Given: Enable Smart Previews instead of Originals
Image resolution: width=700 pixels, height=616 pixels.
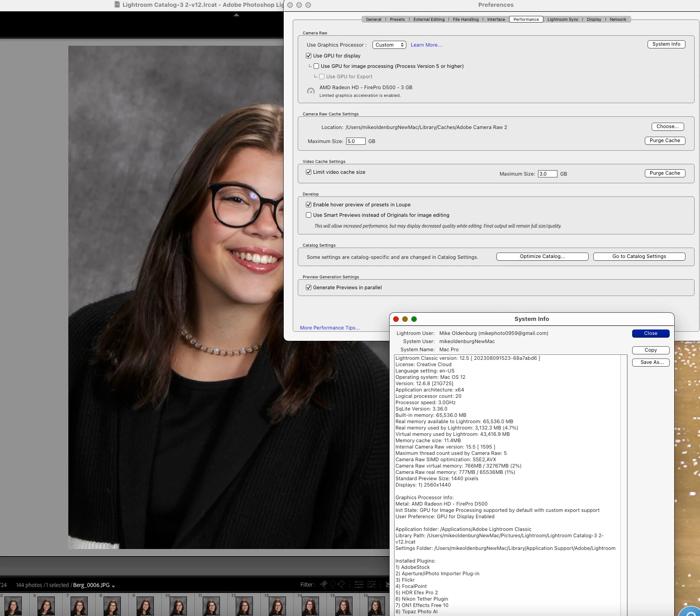Looking at the screenshot, I should pyautogui.click(x=309, y=215).
